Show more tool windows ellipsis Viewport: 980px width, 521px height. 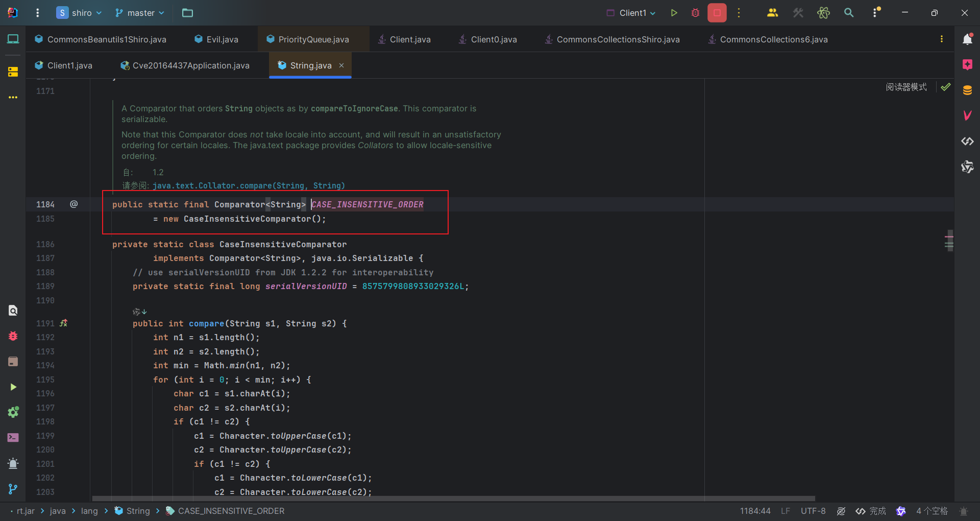tap(13, 97)
